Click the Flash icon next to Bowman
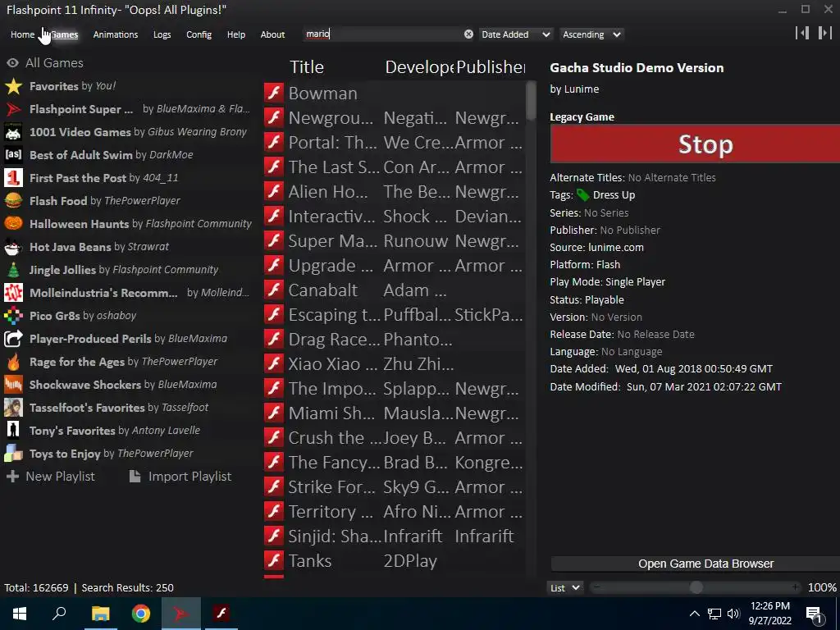840x630 pixels. point(274,93)
